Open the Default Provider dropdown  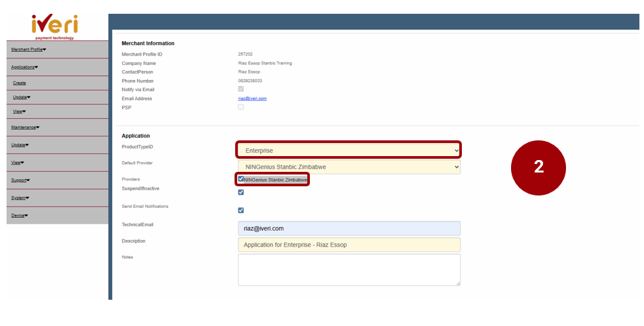pyautogui.click(x=349, y=167)
